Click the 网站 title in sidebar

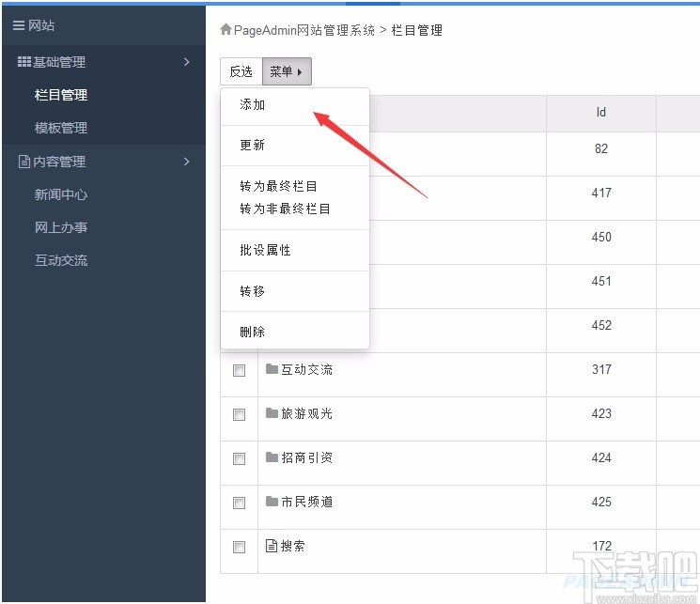41,25
